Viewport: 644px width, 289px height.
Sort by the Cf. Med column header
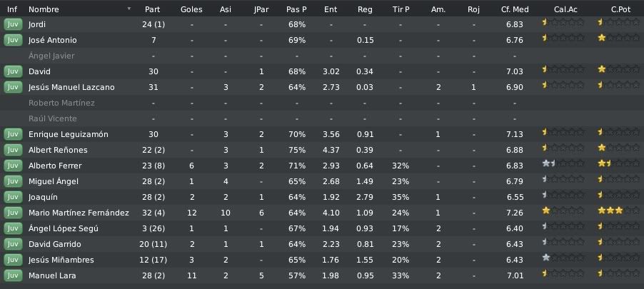515,9
